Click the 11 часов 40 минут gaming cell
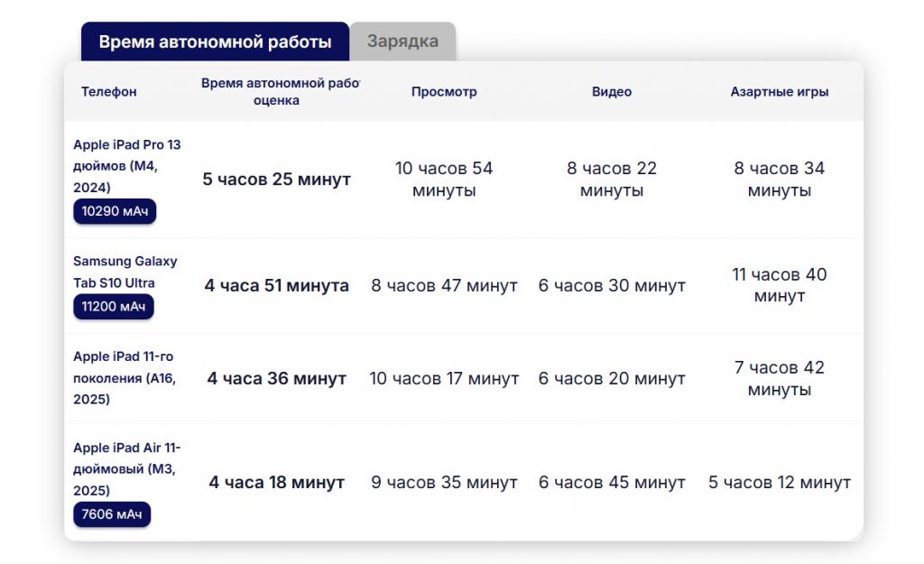The image size is (924, 564). 779,285
